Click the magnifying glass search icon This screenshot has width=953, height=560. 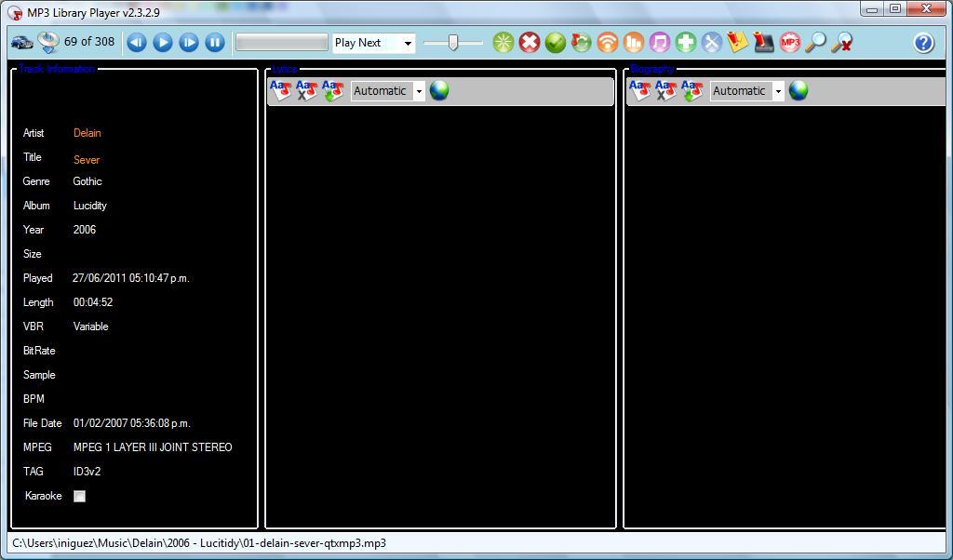pos(817,42)
